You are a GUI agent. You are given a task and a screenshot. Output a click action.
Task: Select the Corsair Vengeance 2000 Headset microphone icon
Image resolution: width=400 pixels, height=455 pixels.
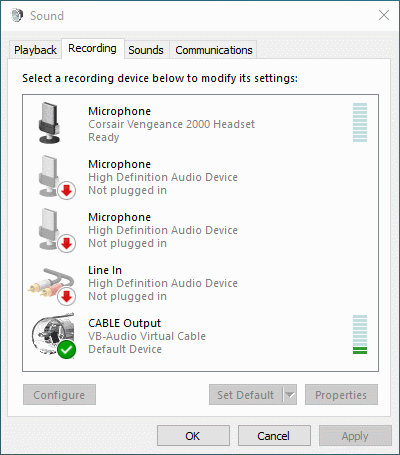pyautogui.click(x=50, y=123)
